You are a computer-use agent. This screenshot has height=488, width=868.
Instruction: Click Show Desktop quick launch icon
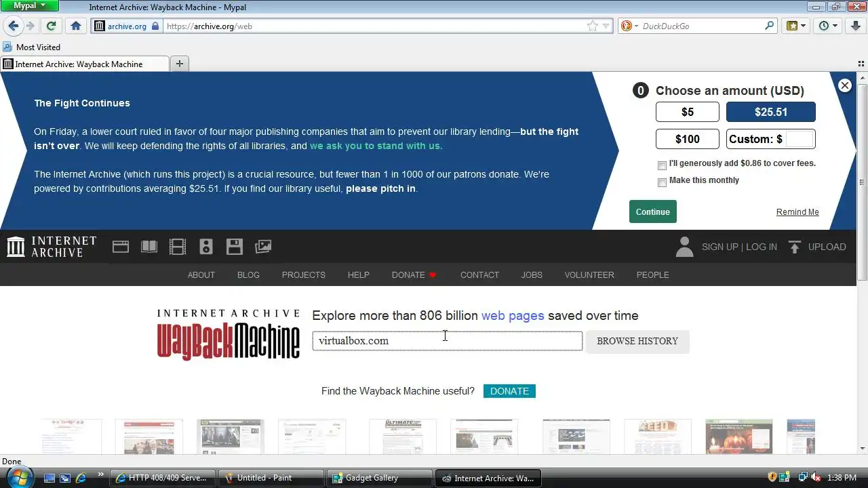(49, 478)
